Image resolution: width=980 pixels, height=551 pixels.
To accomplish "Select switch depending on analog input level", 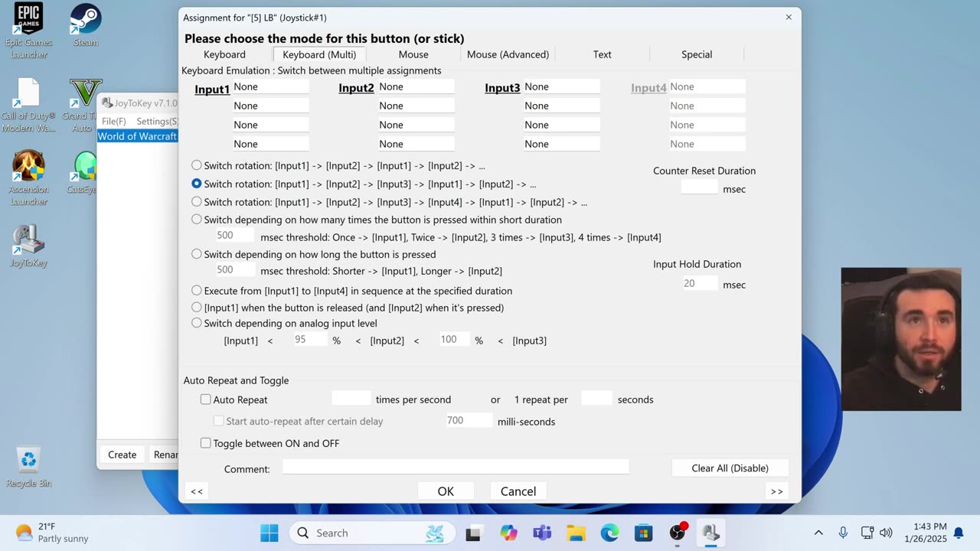I will click(197, 323).
